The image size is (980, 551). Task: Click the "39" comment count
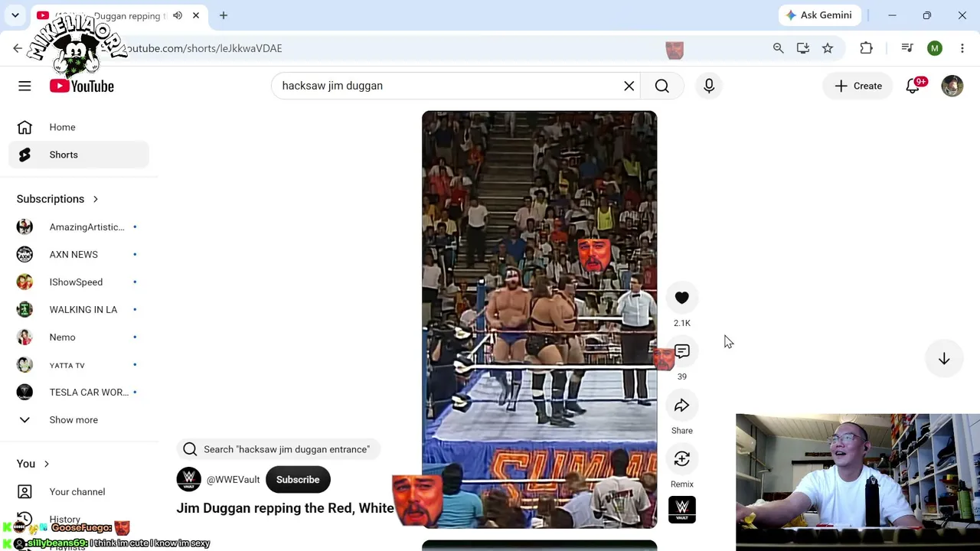[x=682, y=377]
